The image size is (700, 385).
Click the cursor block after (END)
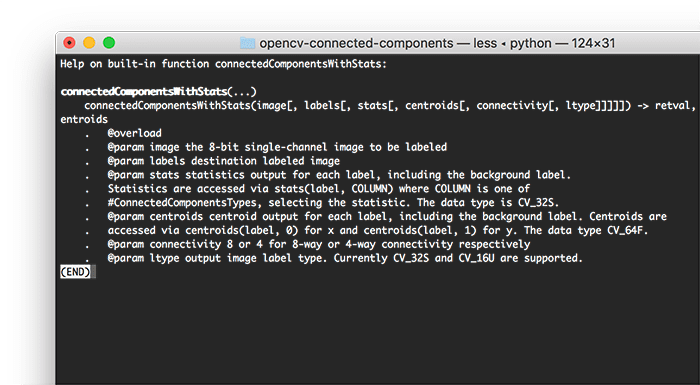coord(93,272)
